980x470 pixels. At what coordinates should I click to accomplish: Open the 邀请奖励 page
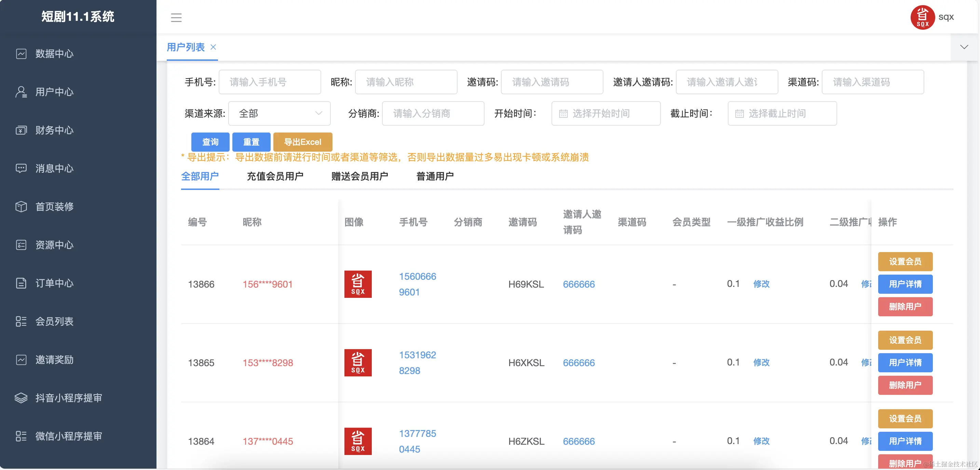coord(54,360)
